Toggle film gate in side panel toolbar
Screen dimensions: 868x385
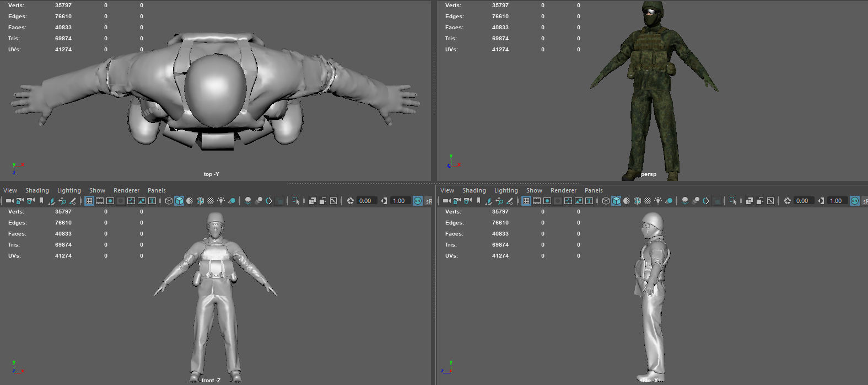tap(537, 201)
